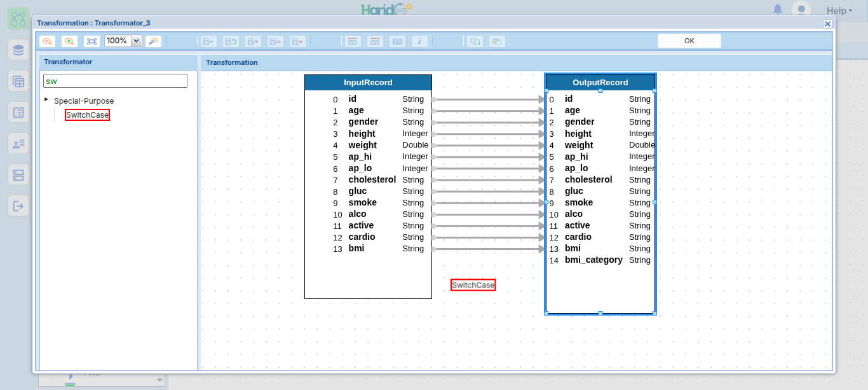
Task: Collapse the Special-Purpose tree node
Action: click(46, 99)
